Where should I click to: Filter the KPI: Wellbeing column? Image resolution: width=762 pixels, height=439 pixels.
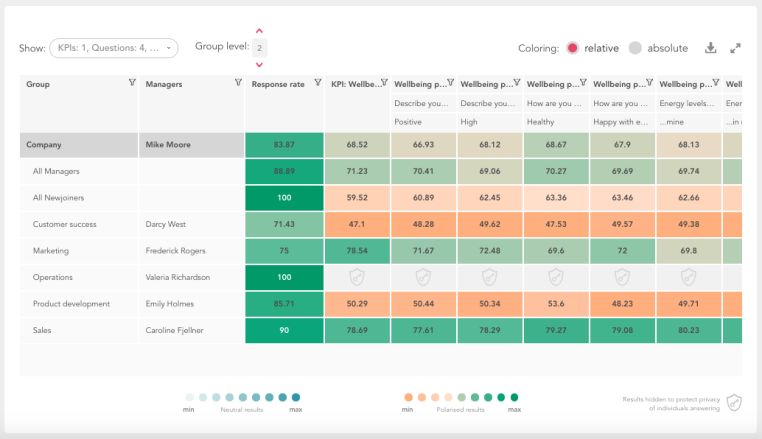(384, 83)
